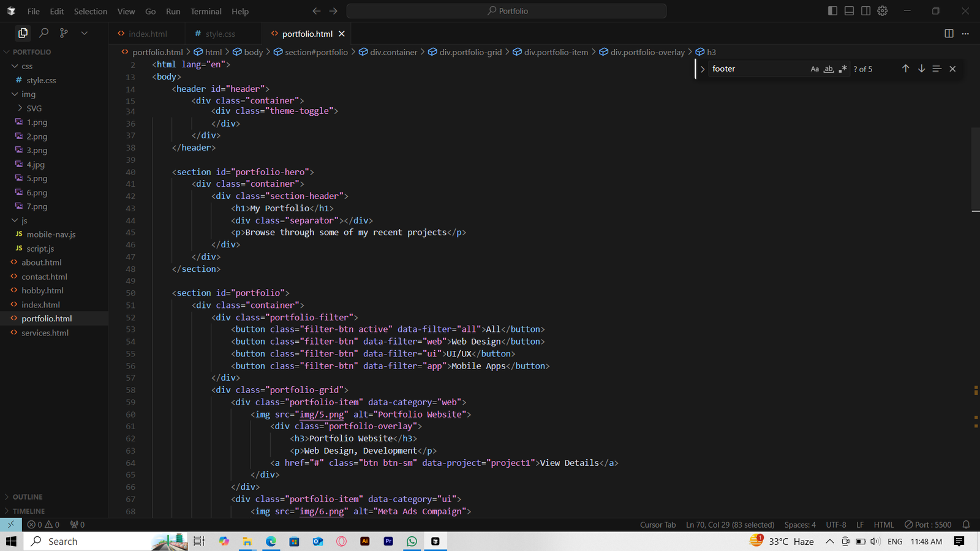
Task: Show additional views chevron in sidebar header
Action: coord(85,33)
